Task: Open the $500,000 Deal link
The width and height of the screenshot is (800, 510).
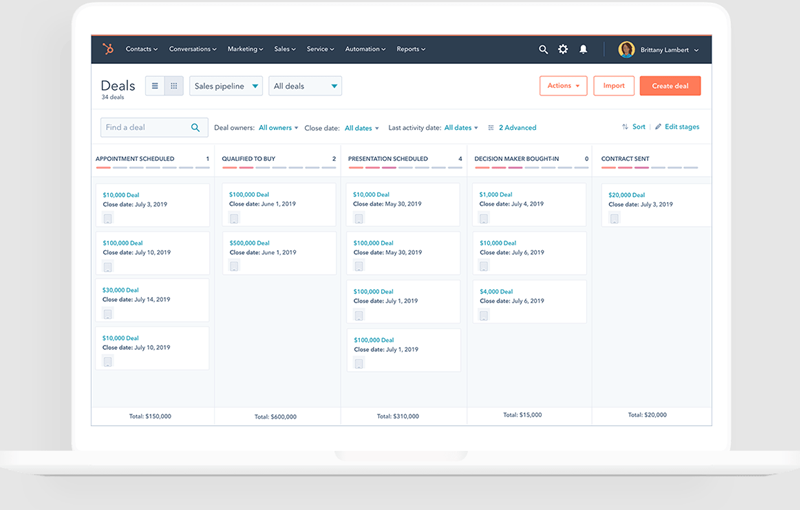Action: coord(249,242)
